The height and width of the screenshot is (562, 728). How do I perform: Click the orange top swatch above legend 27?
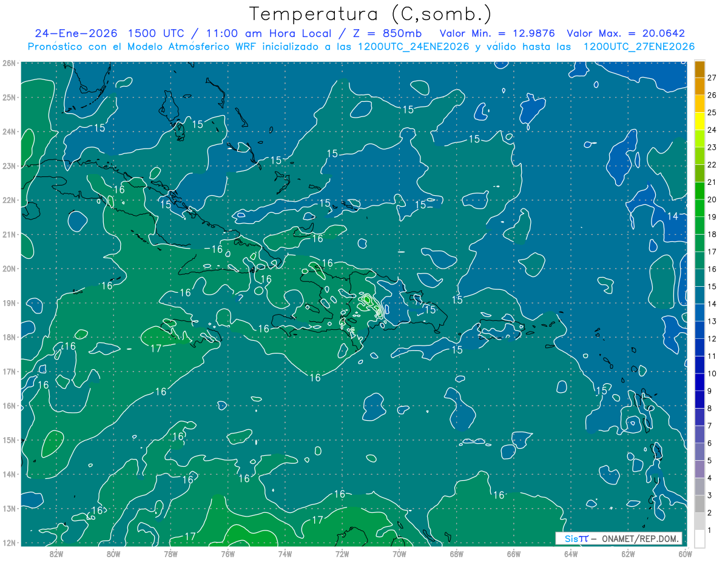click(x=699, y=69)
